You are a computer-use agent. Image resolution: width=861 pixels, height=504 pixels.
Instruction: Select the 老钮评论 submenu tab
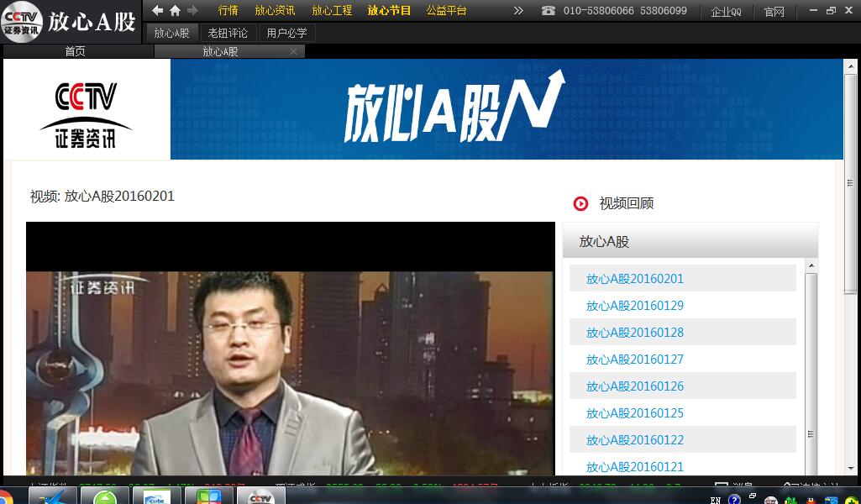[x=228, y=33]
